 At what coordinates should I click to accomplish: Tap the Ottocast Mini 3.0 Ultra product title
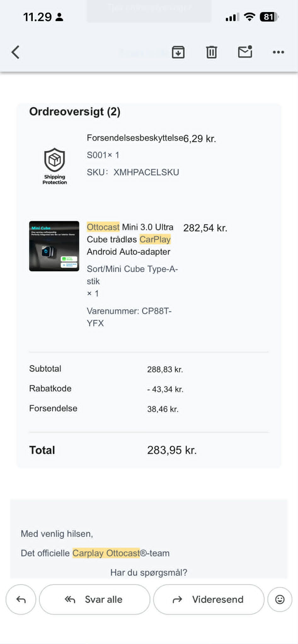pyautogui.click(x=130, y=239)
